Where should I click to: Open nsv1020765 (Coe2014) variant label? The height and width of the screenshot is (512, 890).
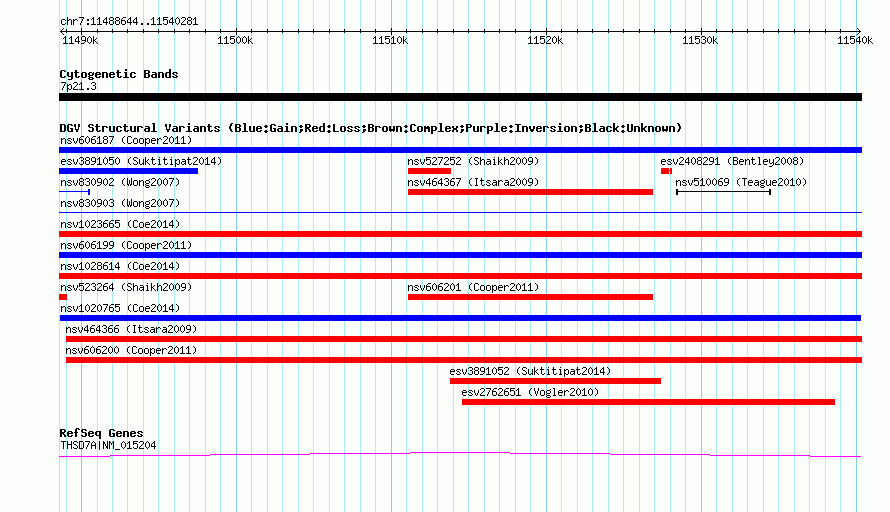pyautogui.click(x=120, y=308)
